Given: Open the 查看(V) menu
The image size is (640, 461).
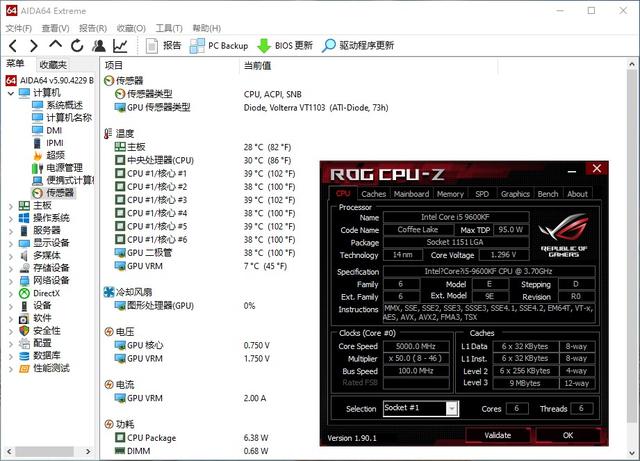Looking at the screenshot, I should (x=56, y=28).
